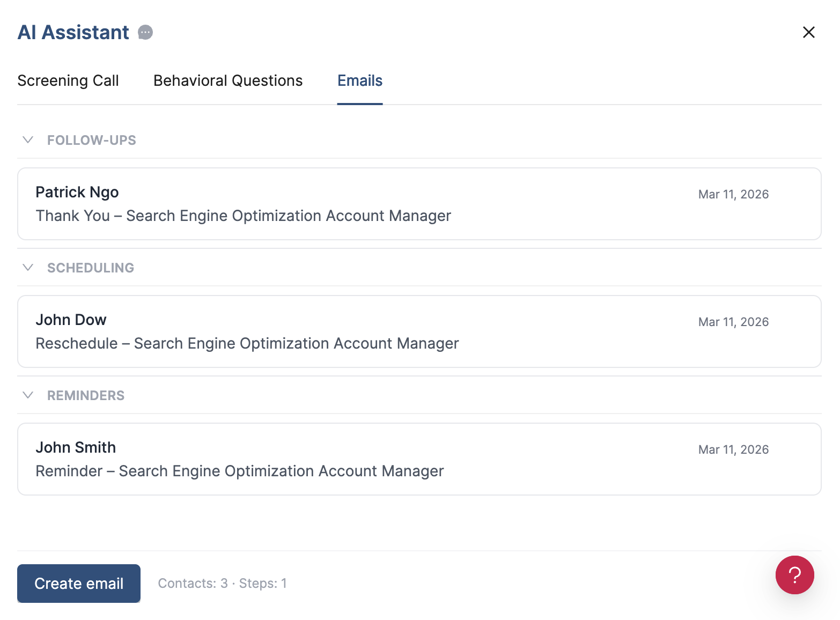Open the Emails tab
Image resolution: width=840 pixels, height=620 pixels.
[359, 80]
